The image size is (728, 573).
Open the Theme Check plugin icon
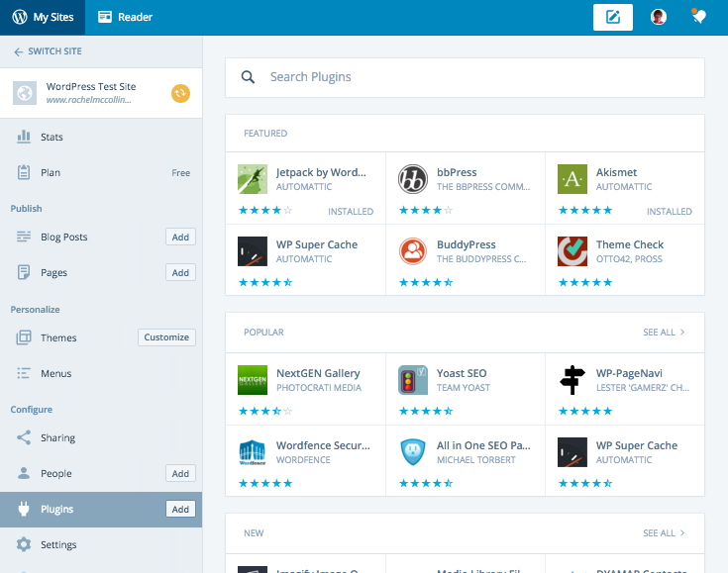pos(572,251)
